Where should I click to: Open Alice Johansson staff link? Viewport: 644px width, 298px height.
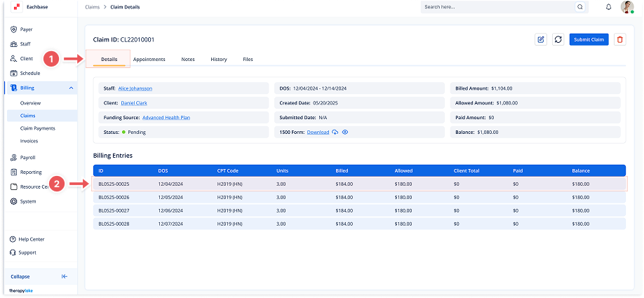135,88
